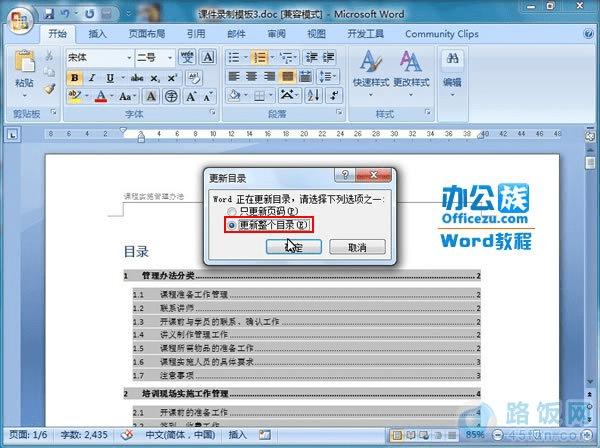Open multilevel list dropdown
Viewport: 600px width, 448px height.
click(289, 57)
